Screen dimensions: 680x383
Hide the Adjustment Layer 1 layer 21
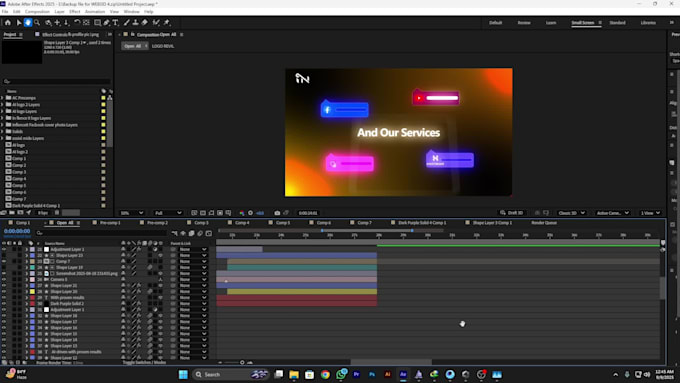click(x=4, y=249)
